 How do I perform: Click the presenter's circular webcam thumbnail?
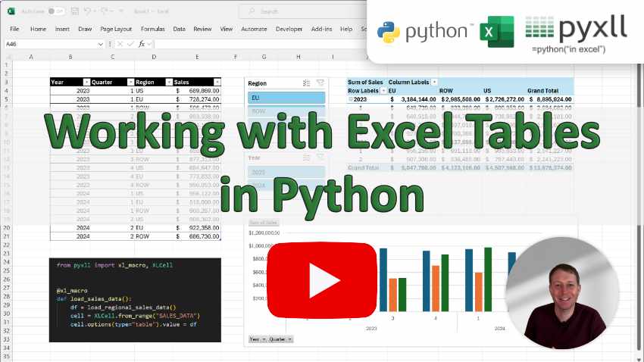564,293
